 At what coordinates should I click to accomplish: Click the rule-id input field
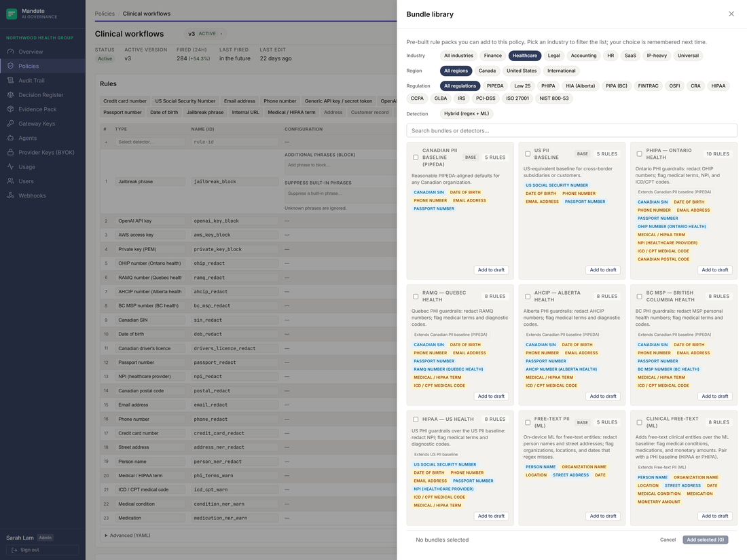[x=234, y=142]
